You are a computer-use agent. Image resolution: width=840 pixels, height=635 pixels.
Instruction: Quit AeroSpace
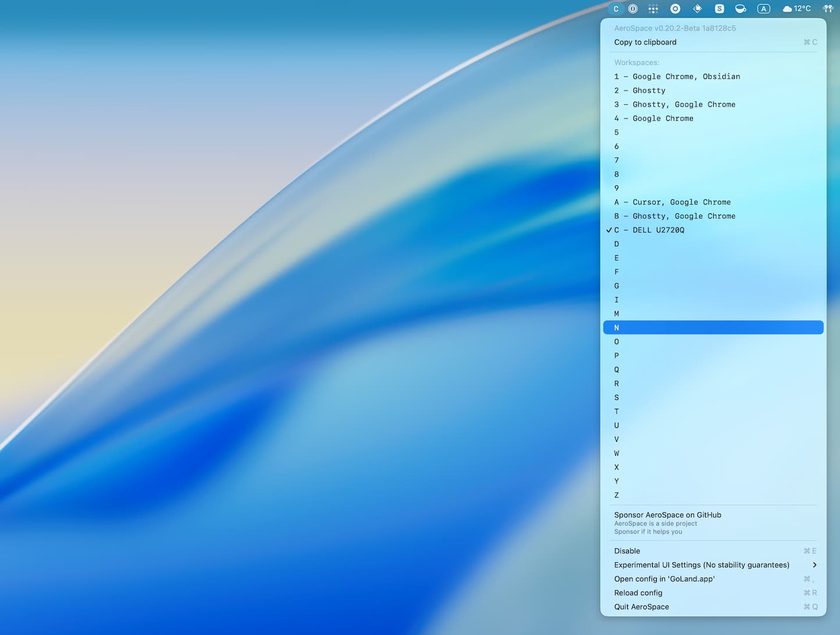[642, 607]
